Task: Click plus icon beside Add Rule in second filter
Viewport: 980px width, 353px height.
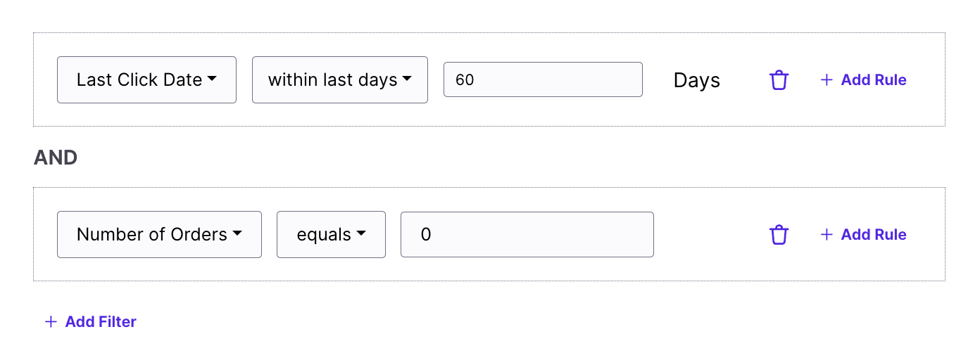Action: (x=827, y=235)
